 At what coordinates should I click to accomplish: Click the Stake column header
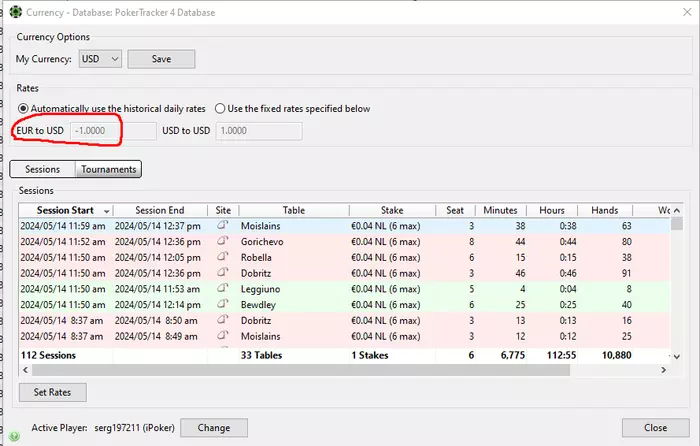pyautogui.click(x=392, y=210)
